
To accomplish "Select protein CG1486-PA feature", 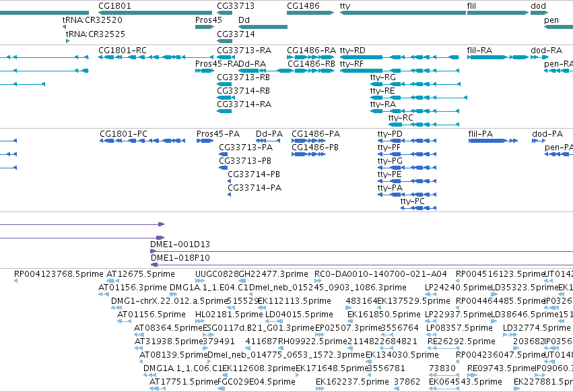I will point(308,141).
